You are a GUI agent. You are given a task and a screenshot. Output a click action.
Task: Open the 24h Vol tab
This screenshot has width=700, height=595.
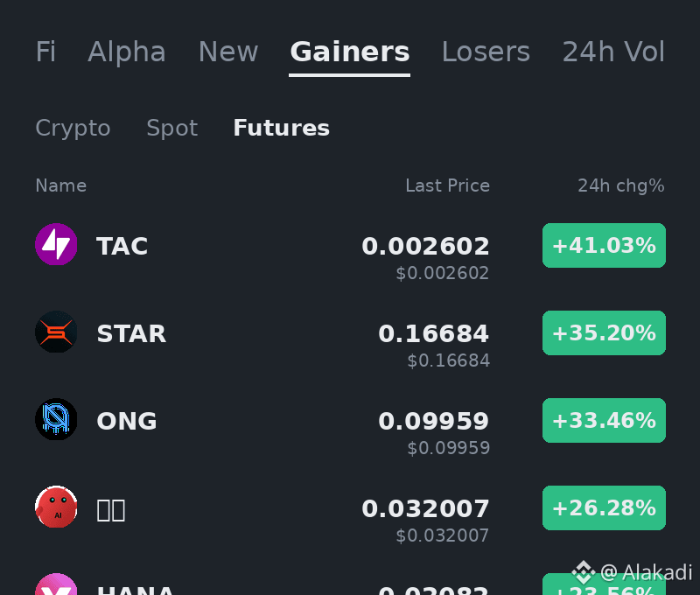[613, 52]
